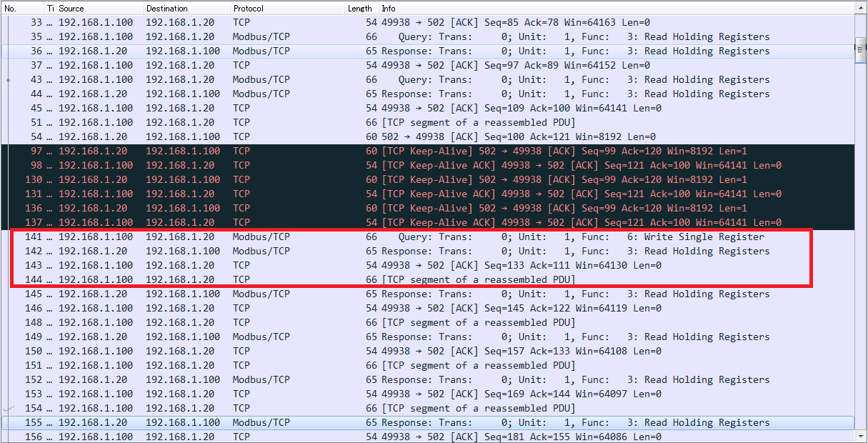Click the scrollbar down arrow in packet list
This screenshot has height=443, width=868.
click(x=861, y=436)
